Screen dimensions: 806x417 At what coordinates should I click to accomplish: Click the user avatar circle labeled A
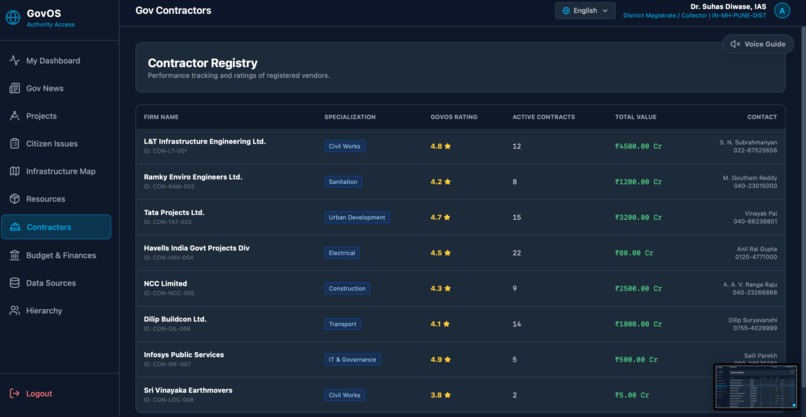click(x=782, y=10)
